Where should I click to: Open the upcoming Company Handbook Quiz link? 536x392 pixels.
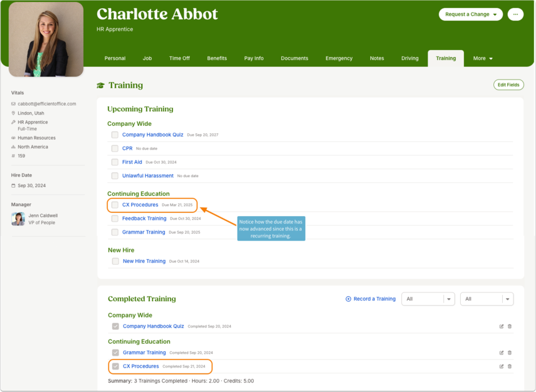coord(153,135)
